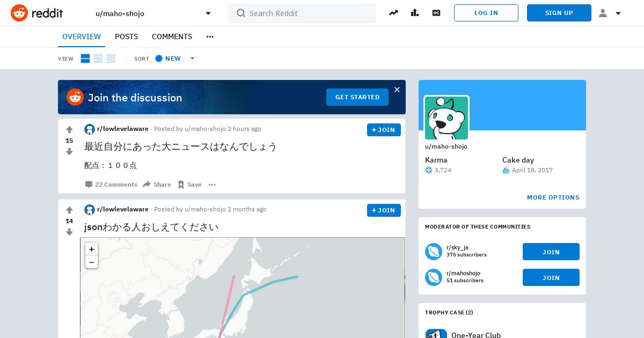Open the r/sky_ja community link

pyautogui.click(x=457, y=247)
